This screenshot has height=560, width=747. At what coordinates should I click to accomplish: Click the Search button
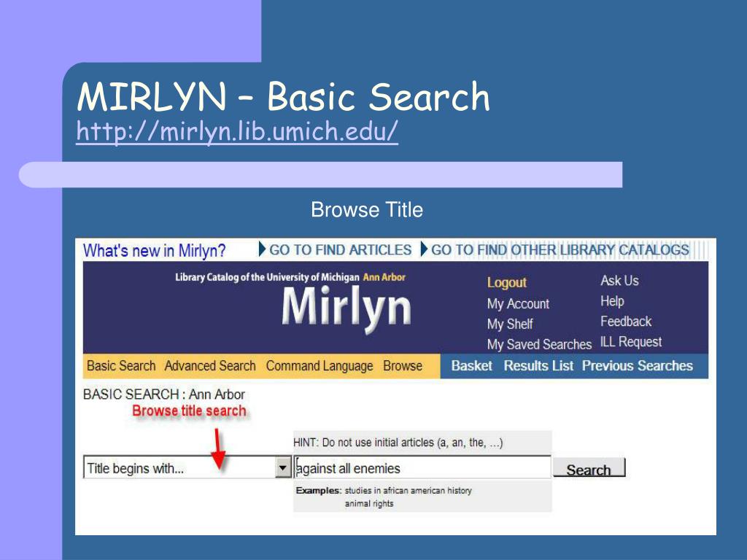coord(589,468)
